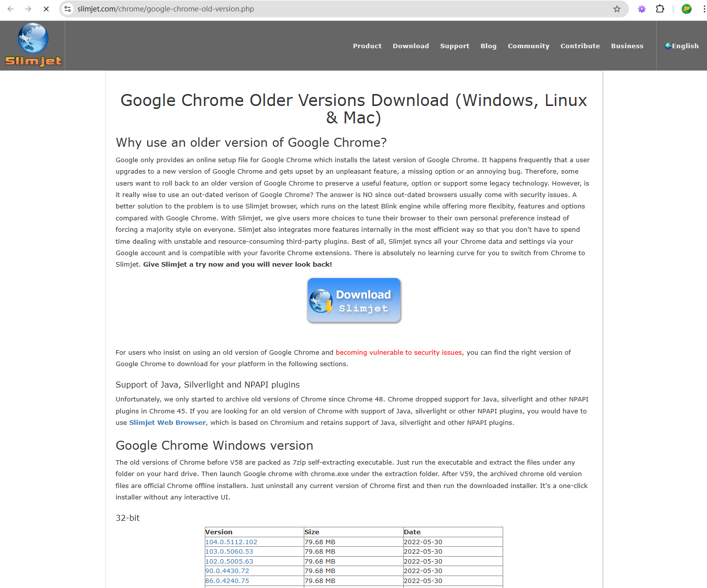
Task: Open the purple gear extension icon
Action: click(x=642, y=9)
